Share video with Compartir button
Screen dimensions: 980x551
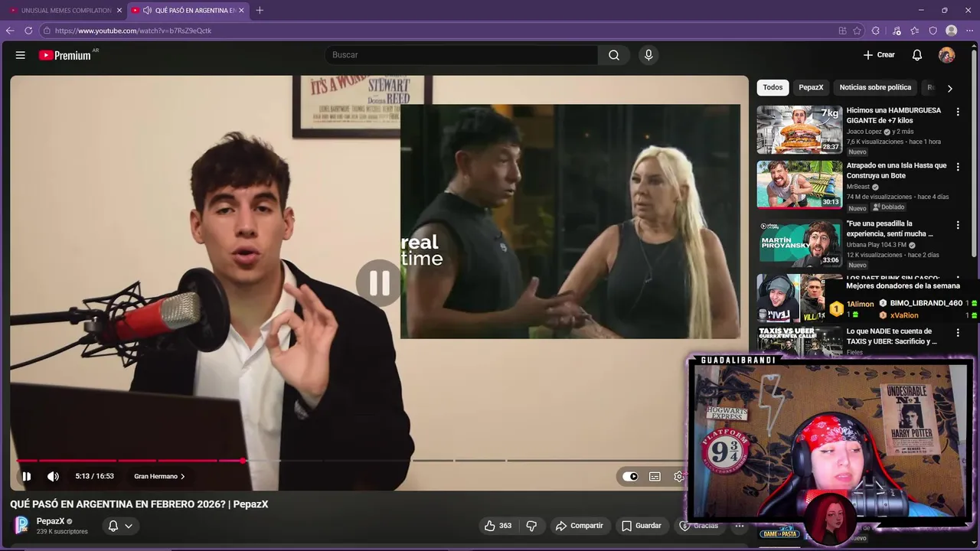pyautogui.click(x=579, y=526)
